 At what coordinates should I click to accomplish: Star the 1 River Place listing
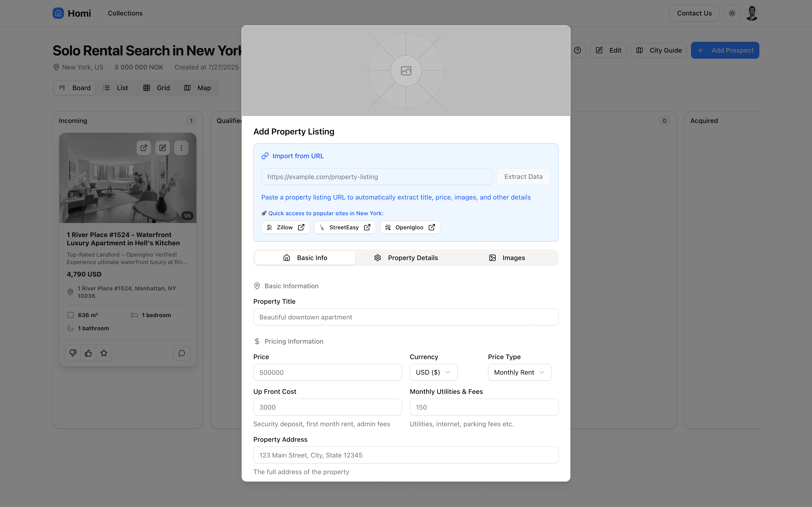coord(104,353)
